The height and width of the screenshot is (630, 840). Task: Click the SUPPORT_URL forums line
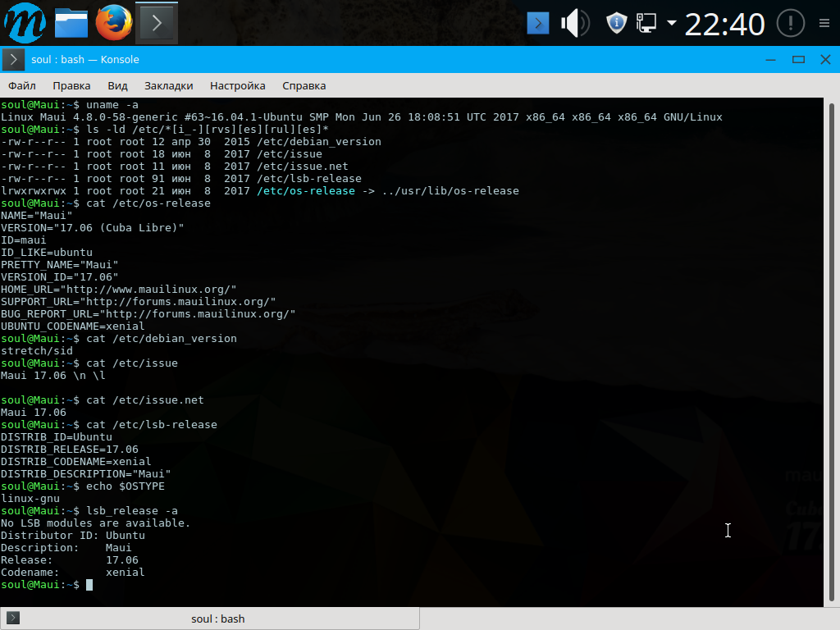click(138, 302)
